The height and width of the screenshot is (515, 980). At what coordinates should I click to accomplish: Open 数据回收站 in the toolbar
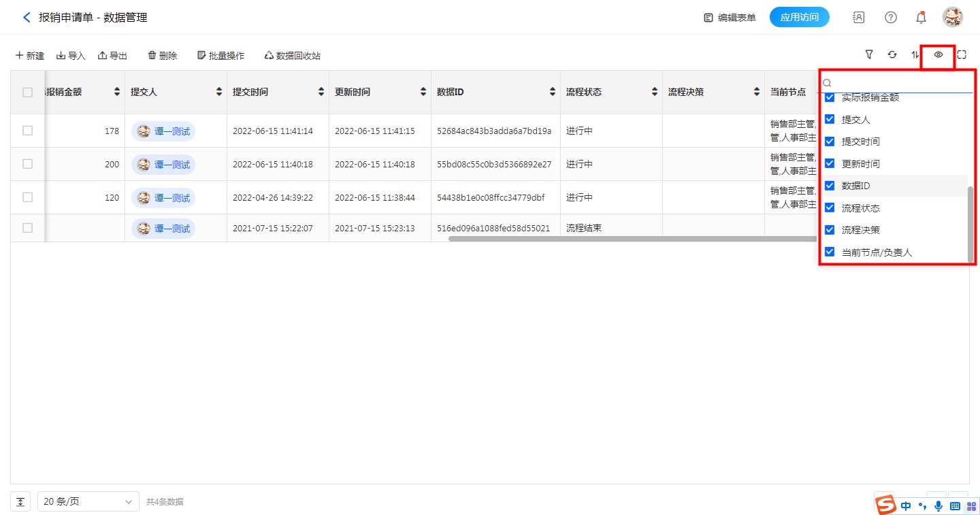292,56
